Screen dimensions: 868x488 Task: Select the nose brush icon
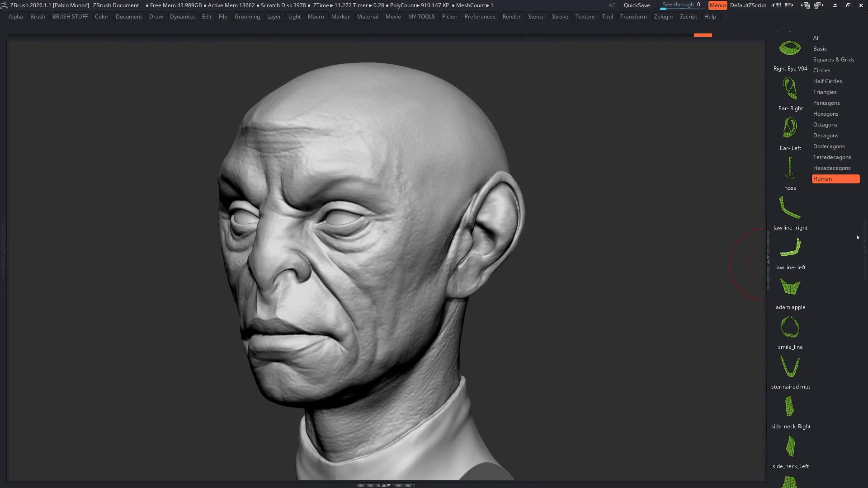(790, 168)
